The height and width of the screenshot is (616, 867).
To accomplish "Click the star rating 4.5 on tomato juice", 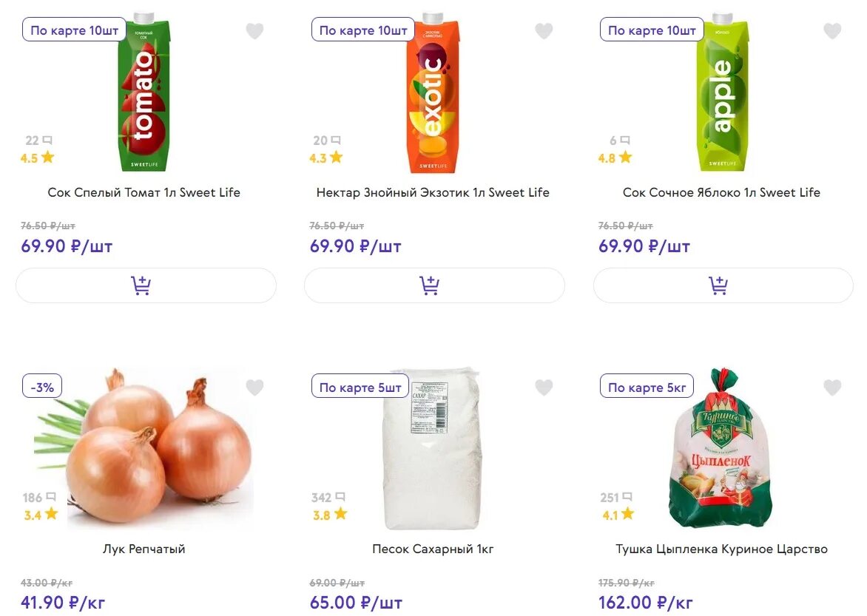I will coord(38,158).
